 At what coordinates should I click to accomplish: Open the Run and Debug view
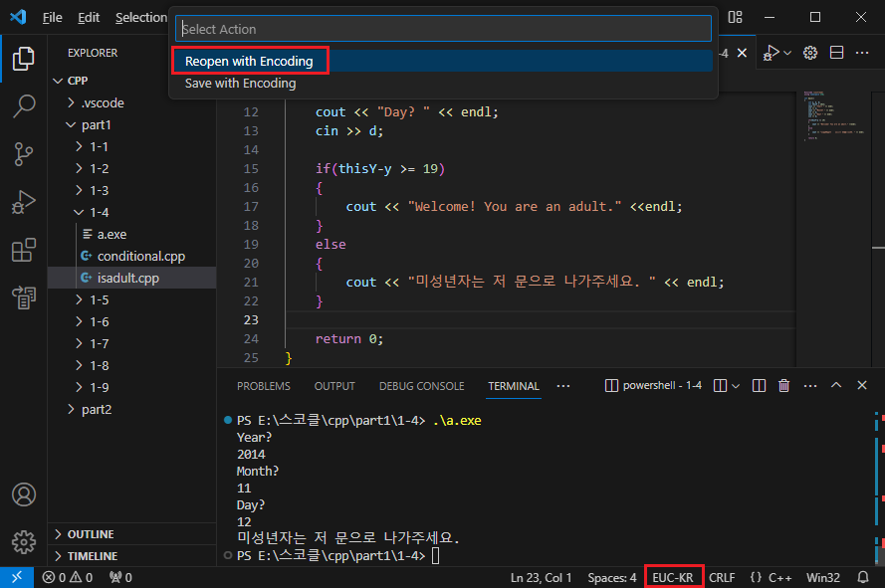(x=24, y=202)
